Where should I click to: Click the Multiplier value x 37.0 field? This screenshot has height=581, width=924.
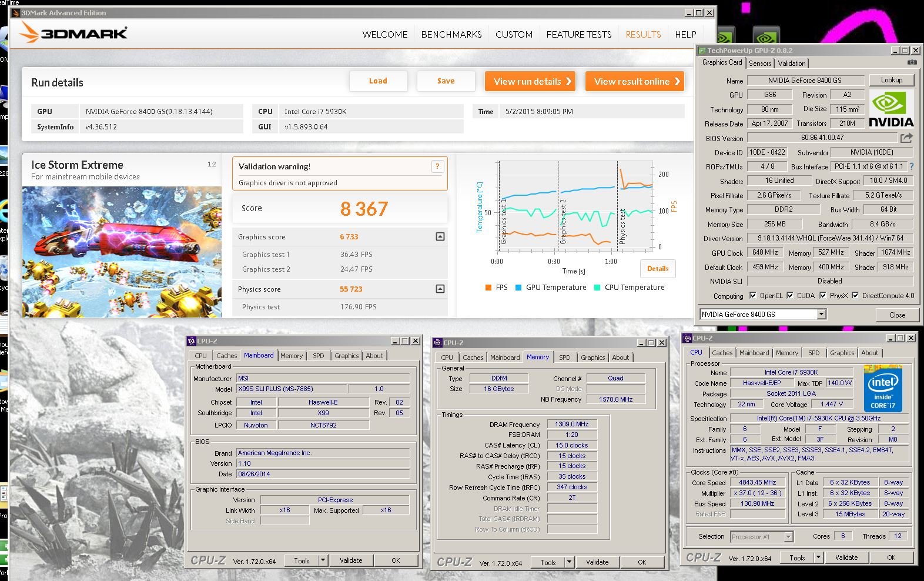[x=758, y=493]
